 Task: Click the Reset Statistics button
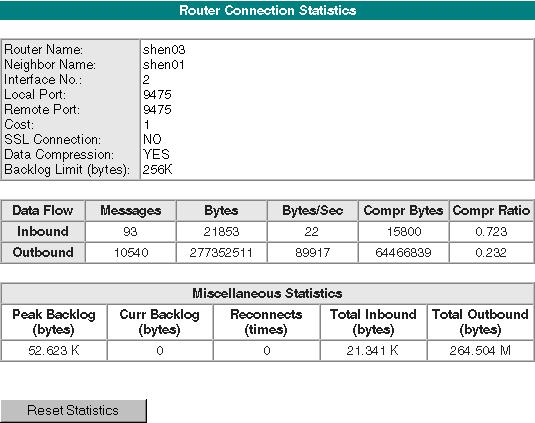click(74, 411)
